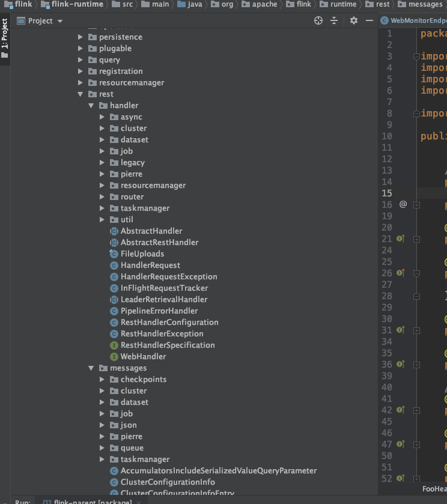Select taskmanager folder under messages
Viewport: 447px width, 504px height.
click(145, 460)
